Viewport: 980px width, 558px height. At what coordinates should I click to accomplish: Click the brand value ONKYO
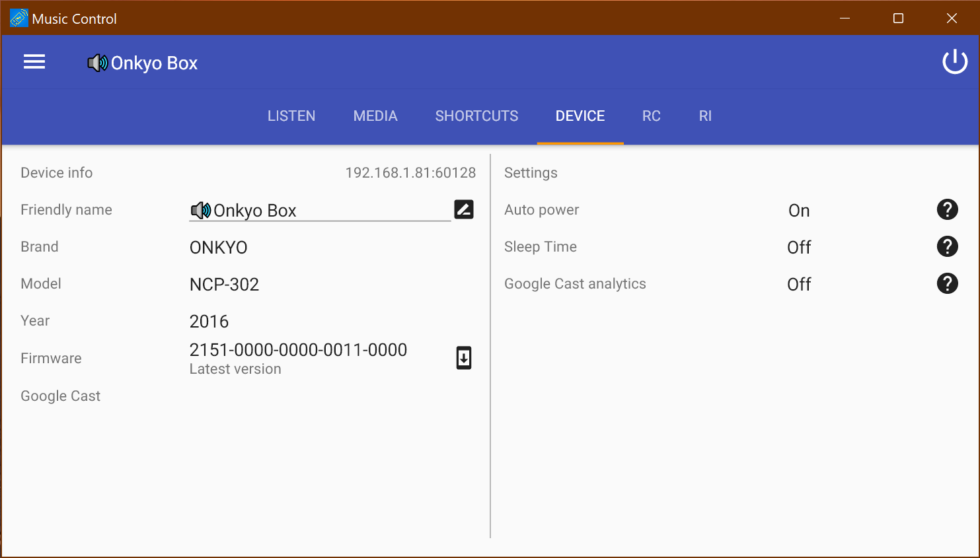coord(218,248)
